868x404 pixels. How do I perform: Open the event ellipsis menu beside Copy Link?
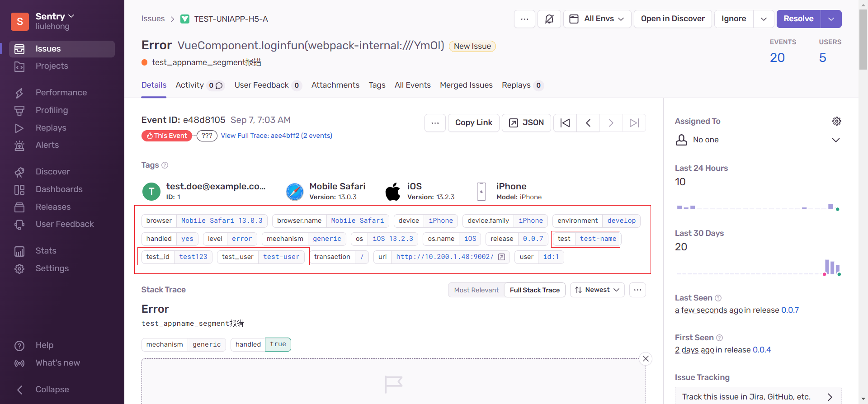(435, 123)
